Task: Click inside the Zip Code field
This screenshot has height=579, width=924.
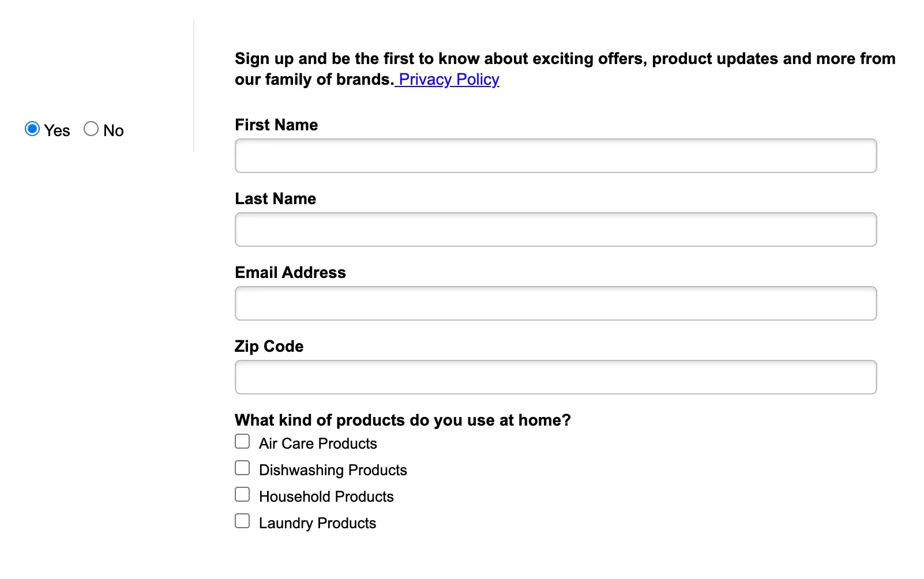Action: 555,377
